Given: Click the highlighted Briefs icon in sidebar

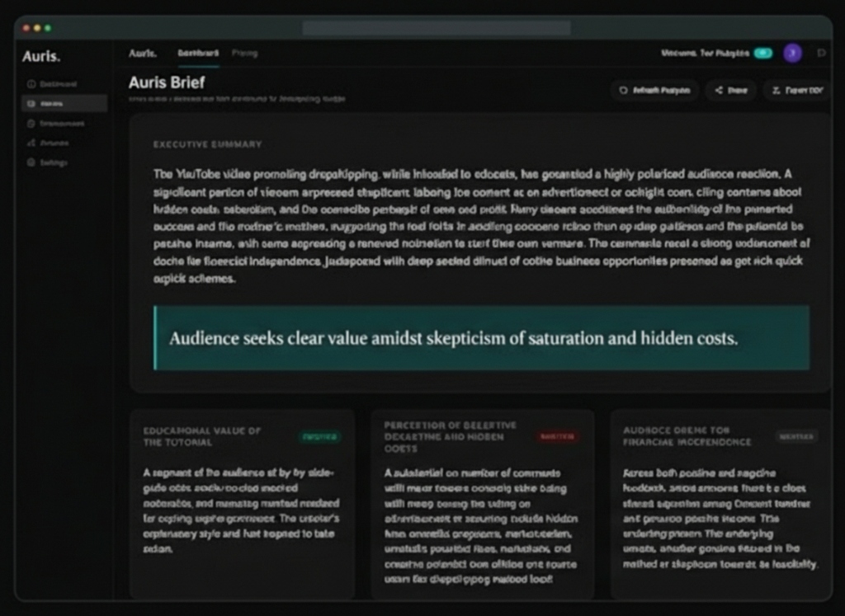Looking at the screenshot, I should coord(31,104).
